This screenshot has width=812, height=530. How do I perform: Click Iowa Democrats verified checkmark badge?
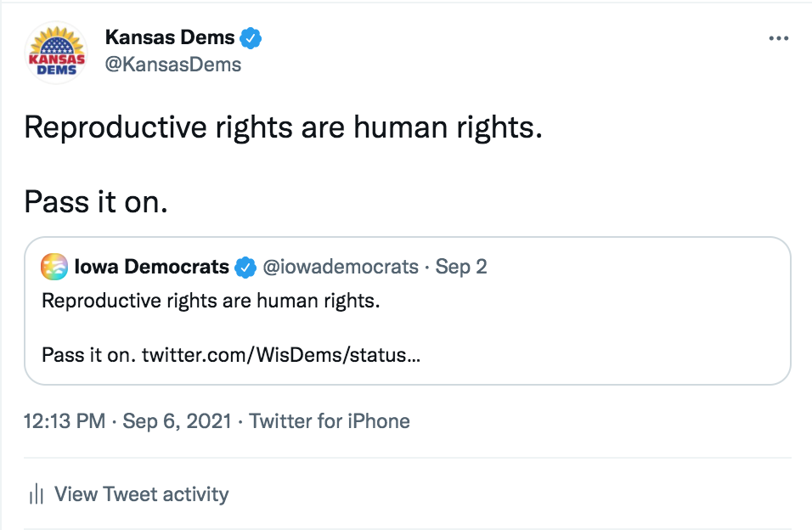245,267
